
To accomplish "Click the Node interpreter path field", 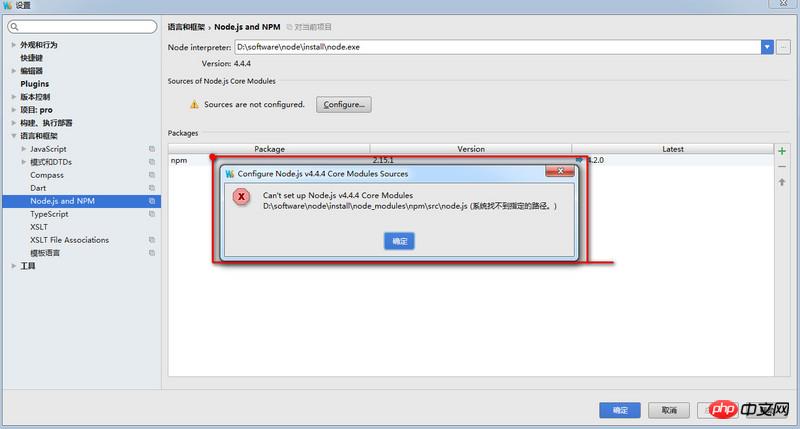I will click(x=498, y=47).
